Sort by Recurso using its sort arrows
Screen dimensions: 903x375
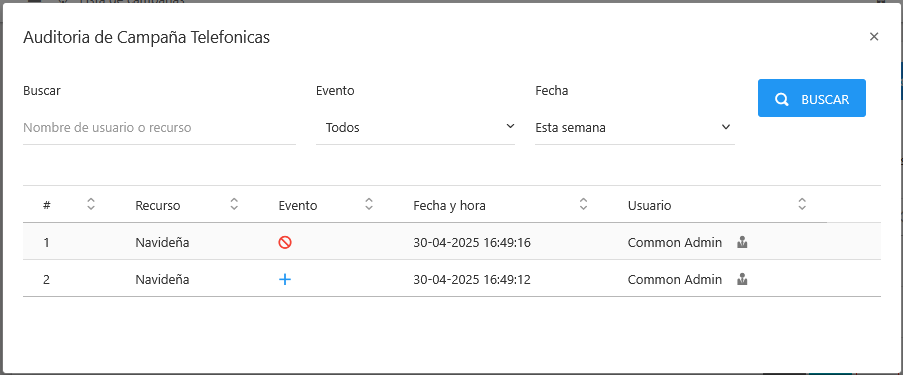(x=234, y=204)
